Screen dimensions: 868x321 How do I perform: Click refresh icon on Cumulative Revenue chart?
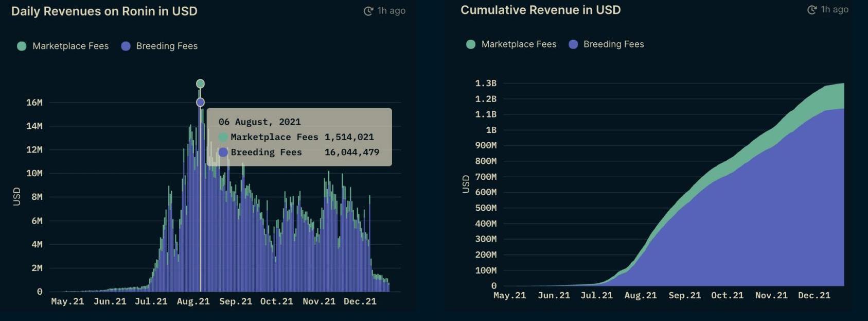click(811, 10)
